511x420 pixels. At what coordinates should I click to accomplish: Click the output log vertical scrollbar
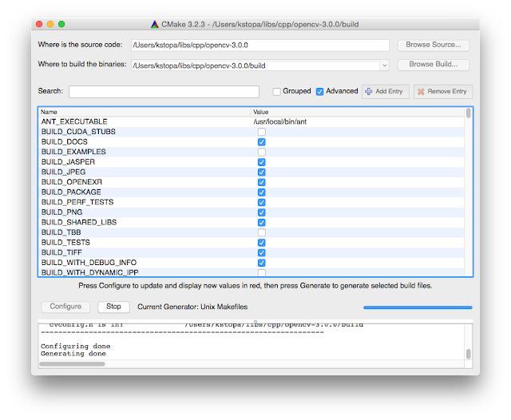click(469, 354)
